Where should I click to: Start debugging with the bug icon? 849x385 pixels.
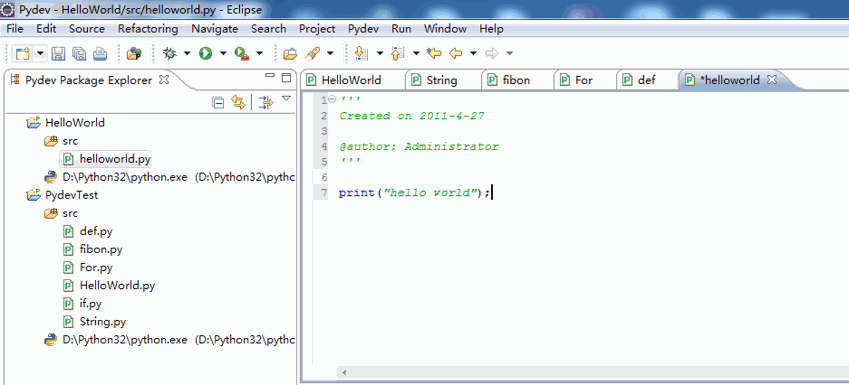pyautogui.click(x=170, y=53)
